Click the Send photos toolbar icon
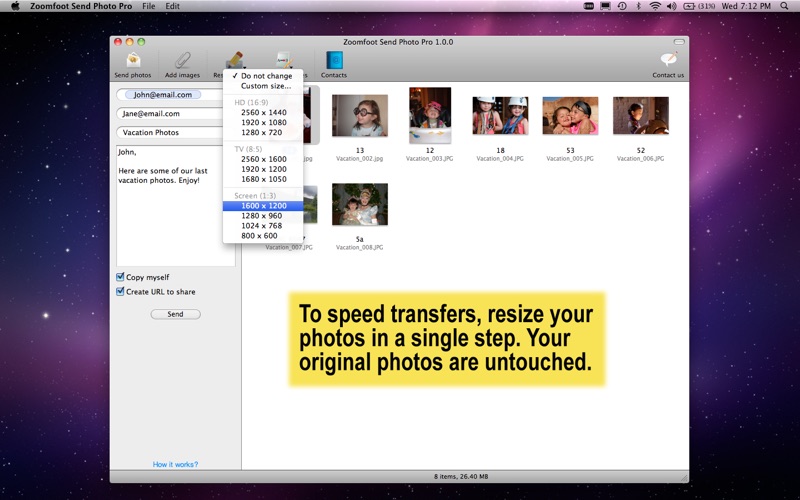 pyautogui.click(x=133, y=60)
